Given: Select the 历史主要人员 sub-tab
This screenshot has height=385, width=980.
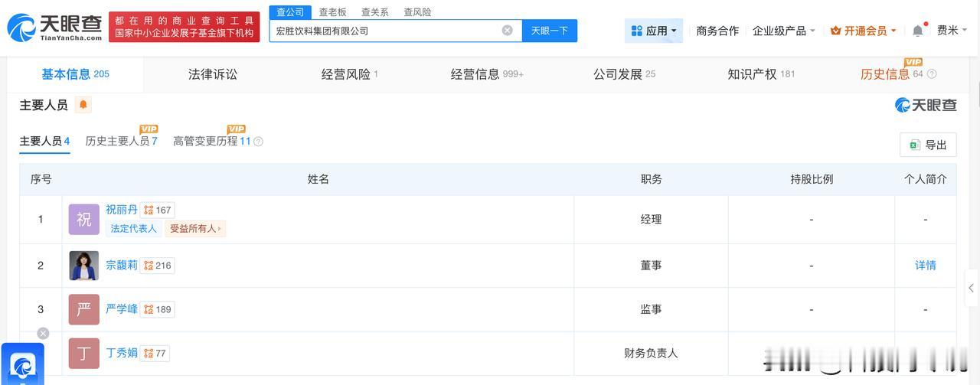Looking at the screenshot, I should (x=121, y=142).
